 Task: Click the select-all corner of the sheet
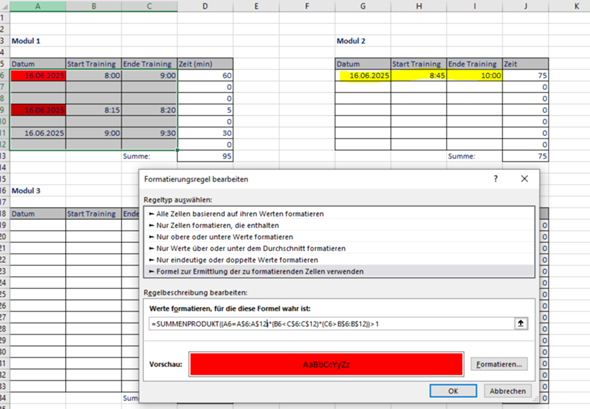tap(5, 6)
